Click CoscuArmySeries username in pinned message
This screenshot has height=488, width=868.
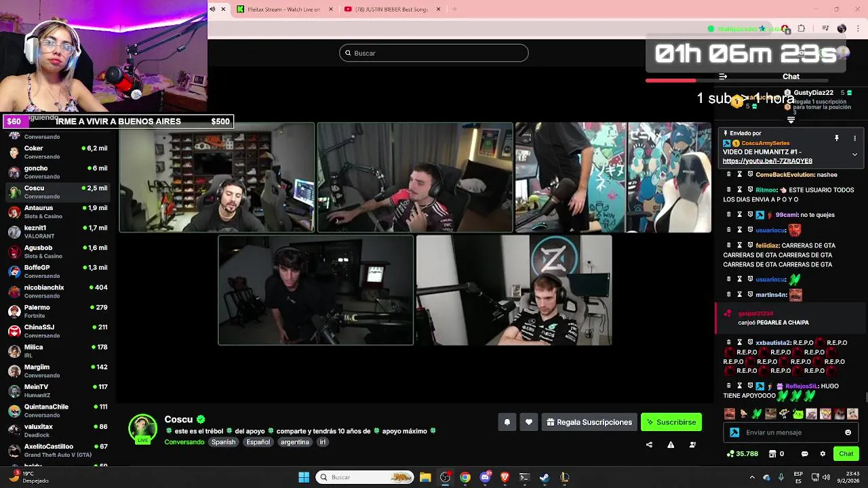point(766,143)
